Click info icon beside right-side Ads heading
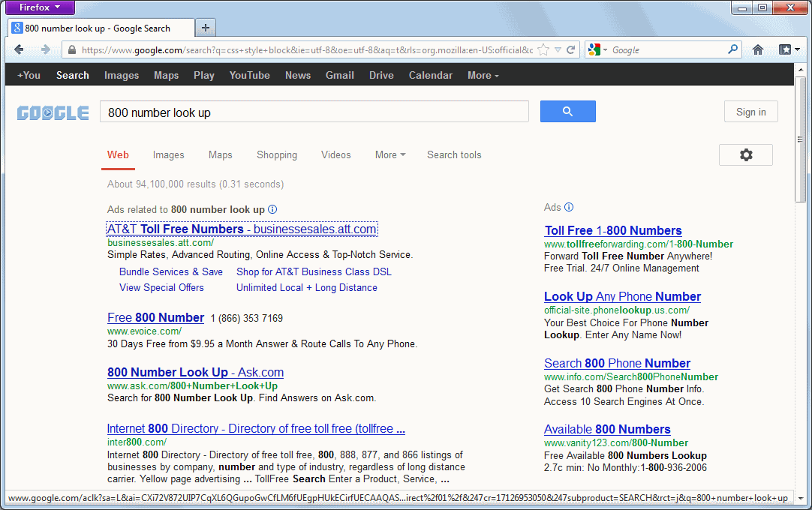The image size is (812, 510). [x=569, y=207]
